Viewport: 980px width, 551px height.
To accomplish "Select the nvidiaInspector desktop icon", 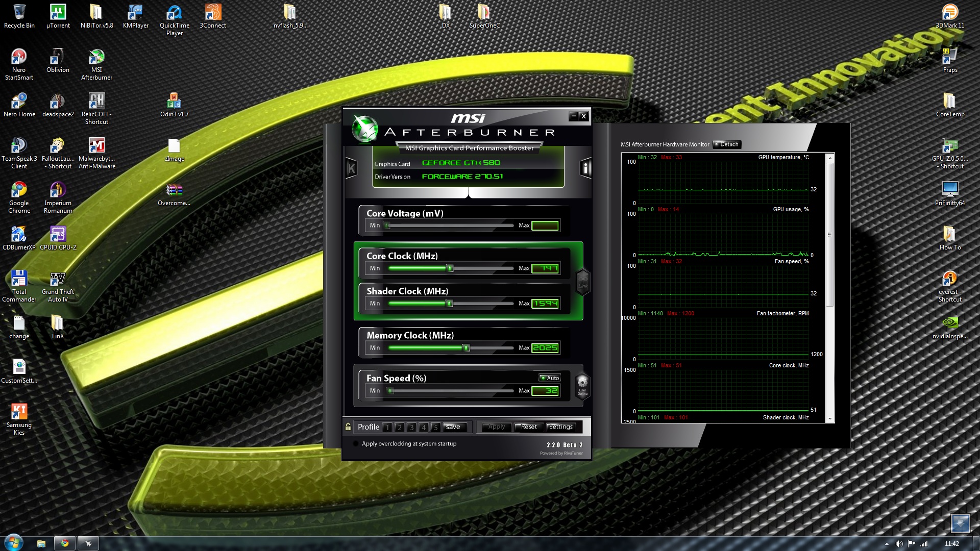I will [x=950, y=327].
